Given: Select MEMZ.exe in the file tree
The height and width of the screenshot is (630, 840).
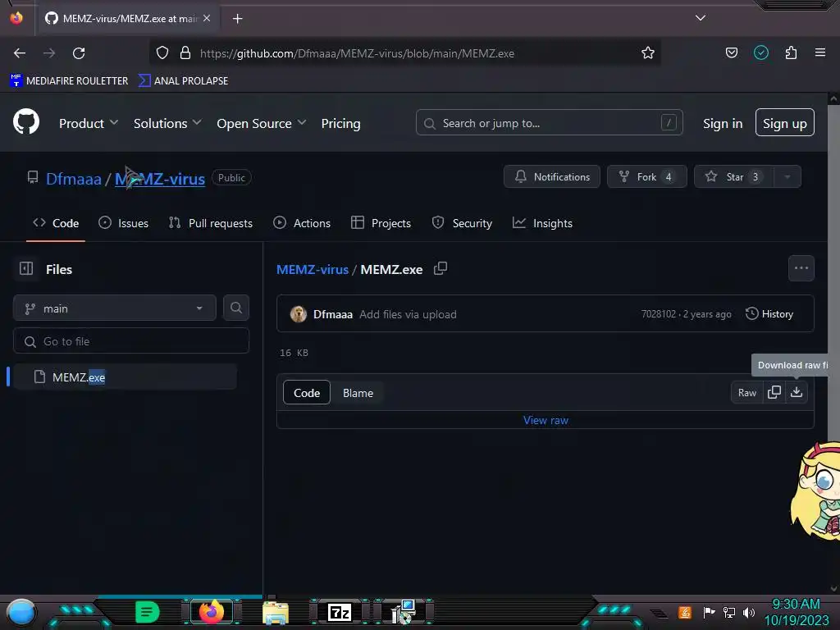Looking at the screenshot, I should tap(125, 377).
